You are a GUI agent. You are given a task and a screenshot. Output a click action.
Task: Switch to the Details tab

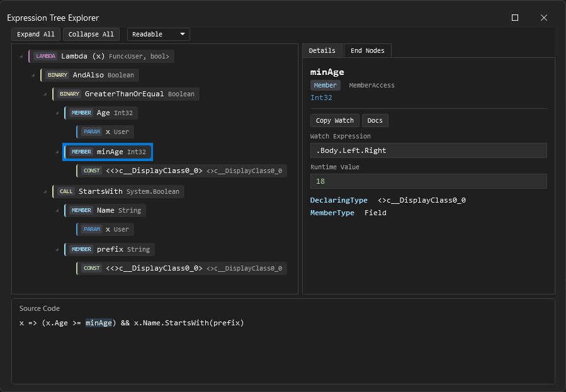322,50
